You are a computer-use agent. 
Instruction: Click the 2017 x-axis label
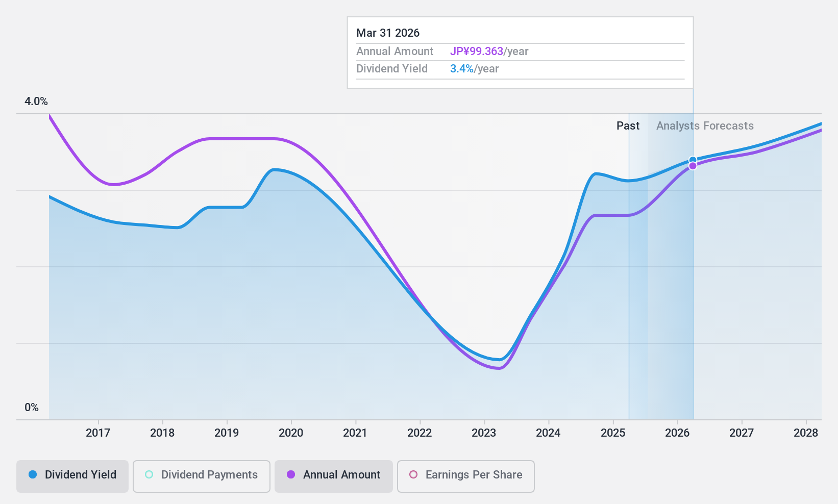click(x=98, y=433)
